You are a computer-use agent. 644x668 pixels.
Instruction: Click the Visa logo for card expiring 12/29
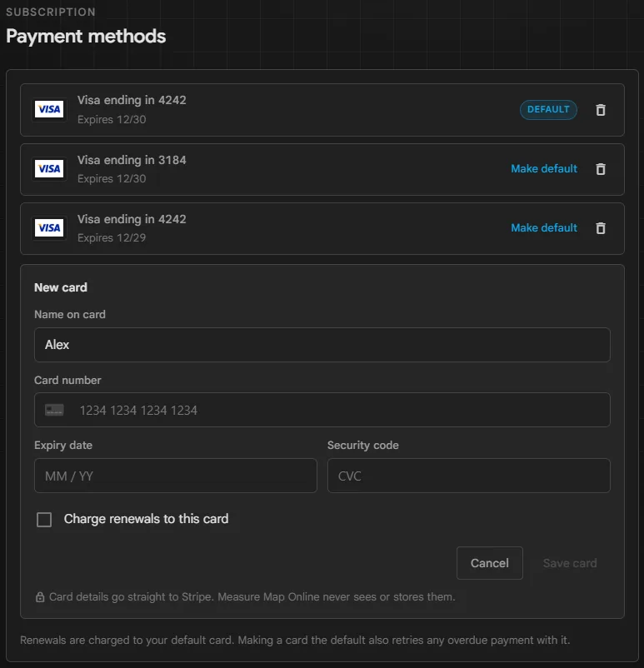[49, 228]
